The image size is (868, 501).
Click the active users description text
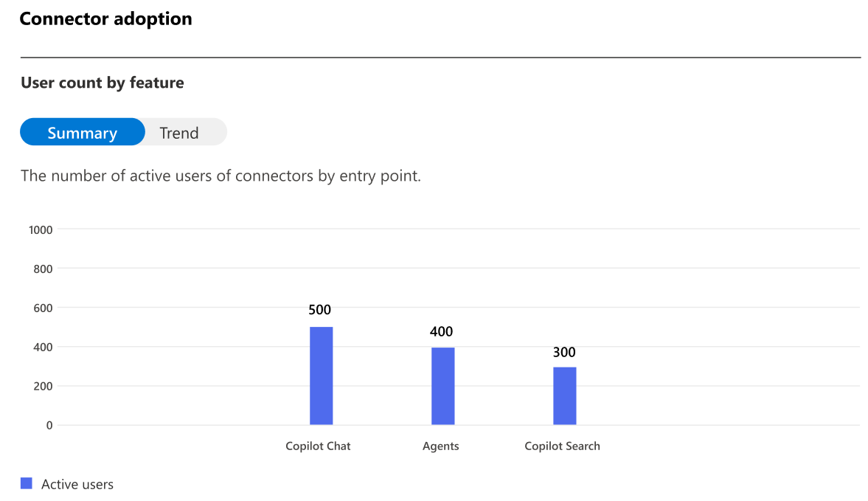221,176
